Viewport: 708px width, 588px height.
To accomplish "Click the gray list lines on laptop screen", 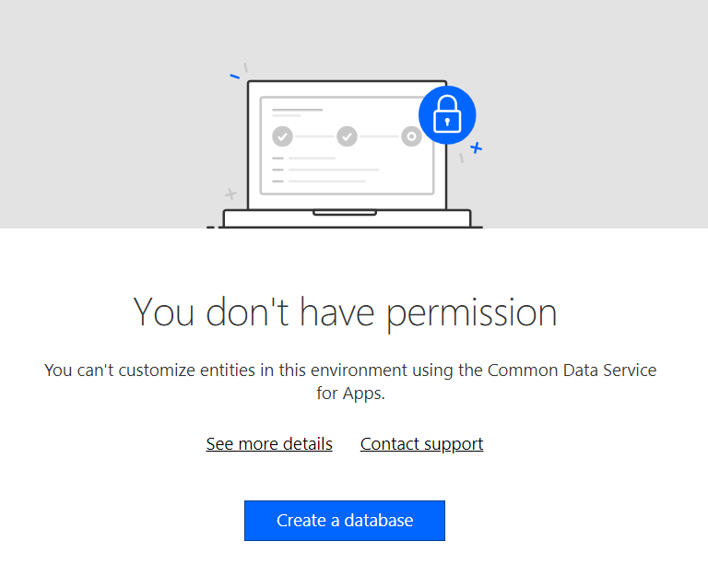I will click(x=327, y=170).
